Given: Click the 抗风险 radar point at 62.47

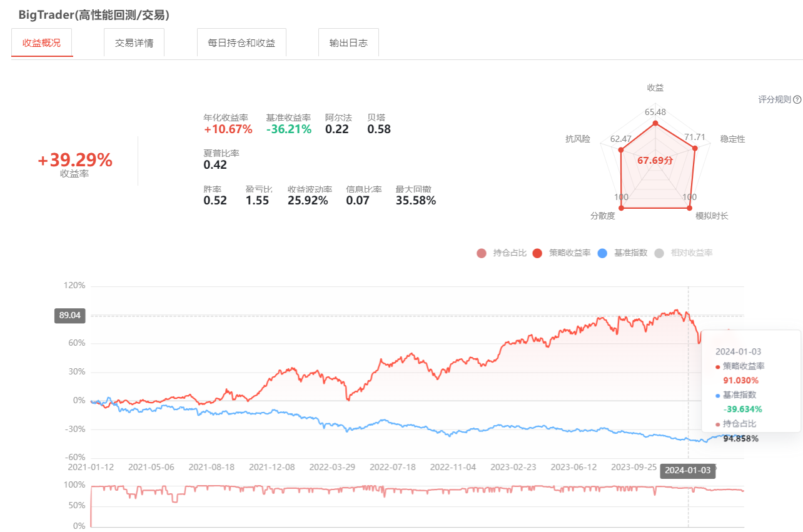Looking at the screenshot, I should point(621,150).
